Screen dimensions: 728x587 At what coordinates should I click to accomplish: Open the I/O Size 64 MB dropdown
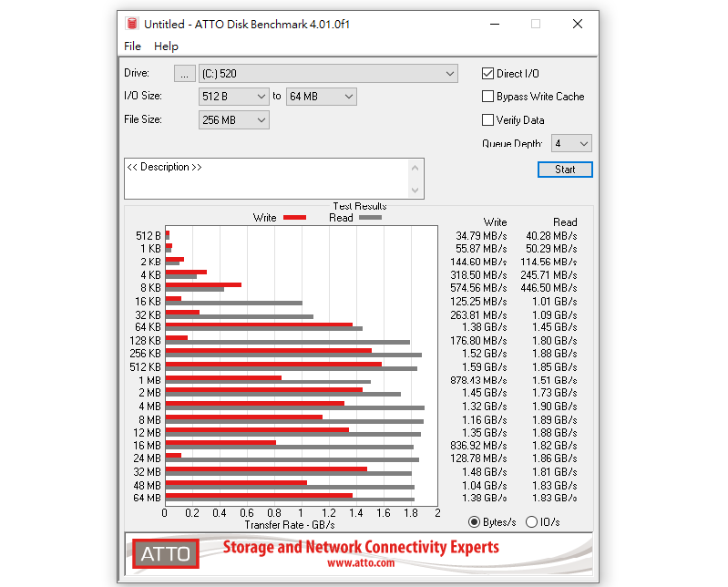point(322,97)
